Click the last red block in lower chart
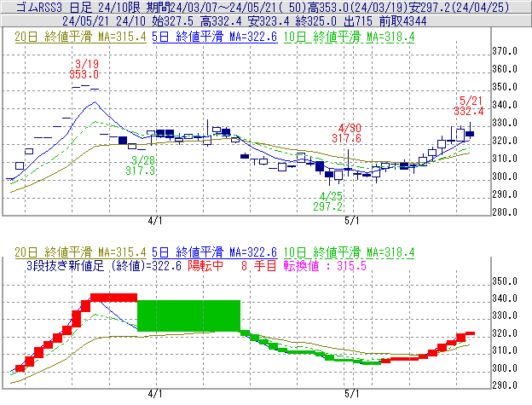This screenshot has width=532, height=405. click(470, 333)
